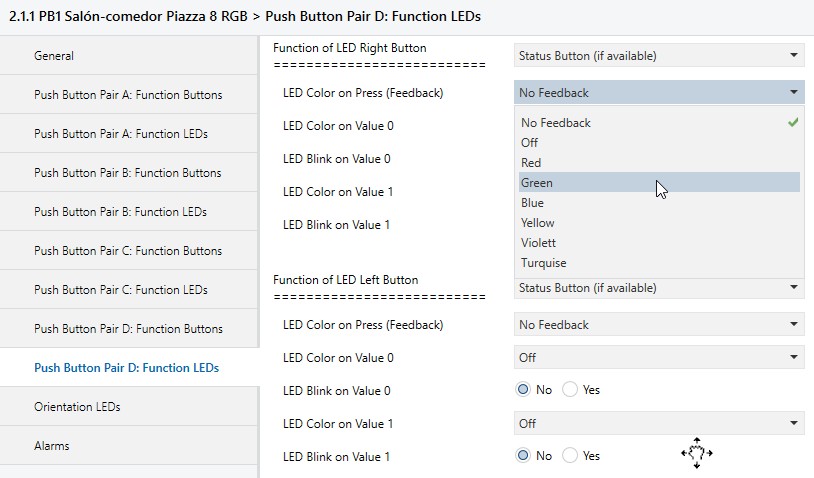Select Turquise in the color list
The height and width of the screenshot is (478, 814).
(x=544, y=263)
